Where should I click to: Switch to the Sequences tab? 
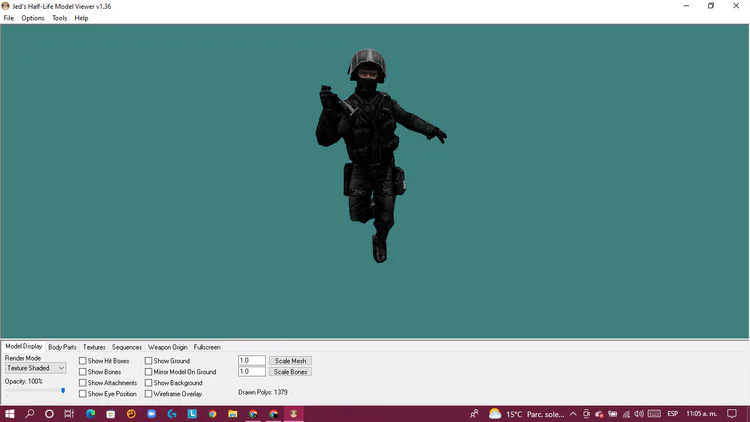127,347
